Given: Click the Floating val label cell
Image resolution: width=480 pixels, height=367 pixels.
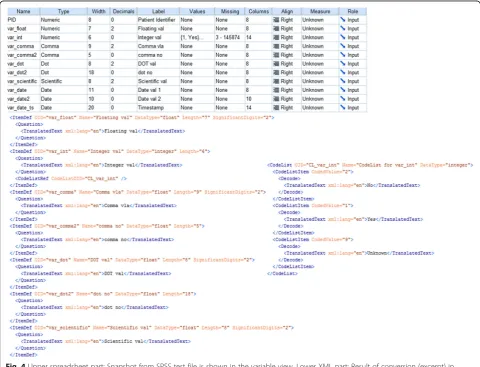Looking at the screenshot, I should 158,29.
